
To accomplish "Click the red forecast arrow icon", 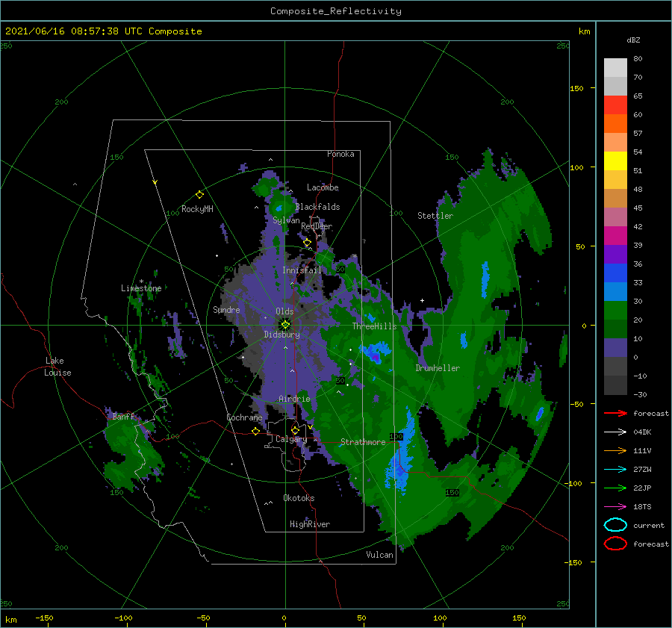I will tap(615, 413).
